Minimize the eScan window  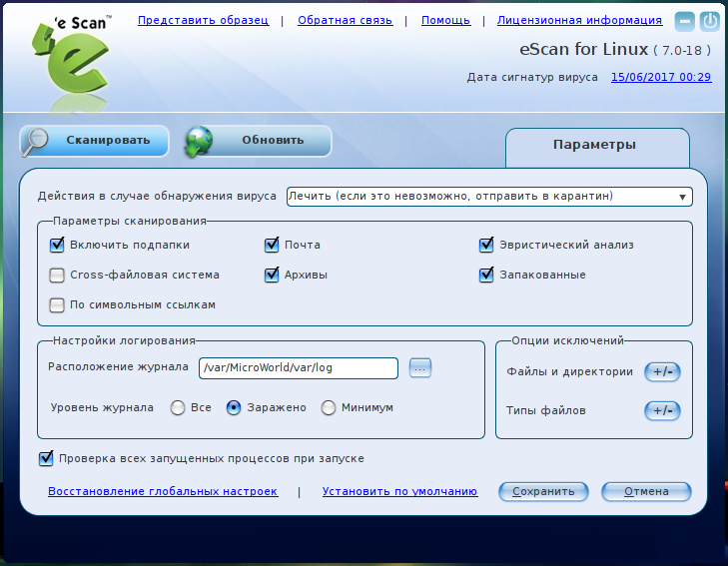tap(684, 21)
